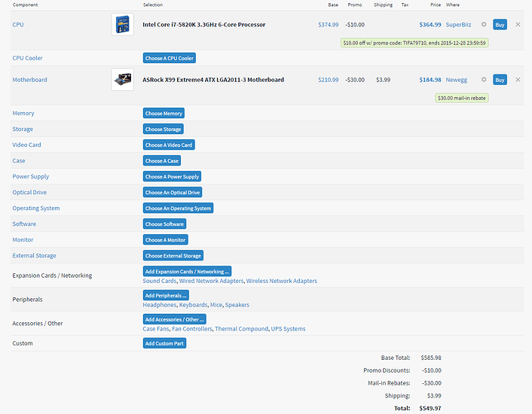Open Add Accessories / Other dropdown
The image size is (532, 414).
[x=174, y=319]
